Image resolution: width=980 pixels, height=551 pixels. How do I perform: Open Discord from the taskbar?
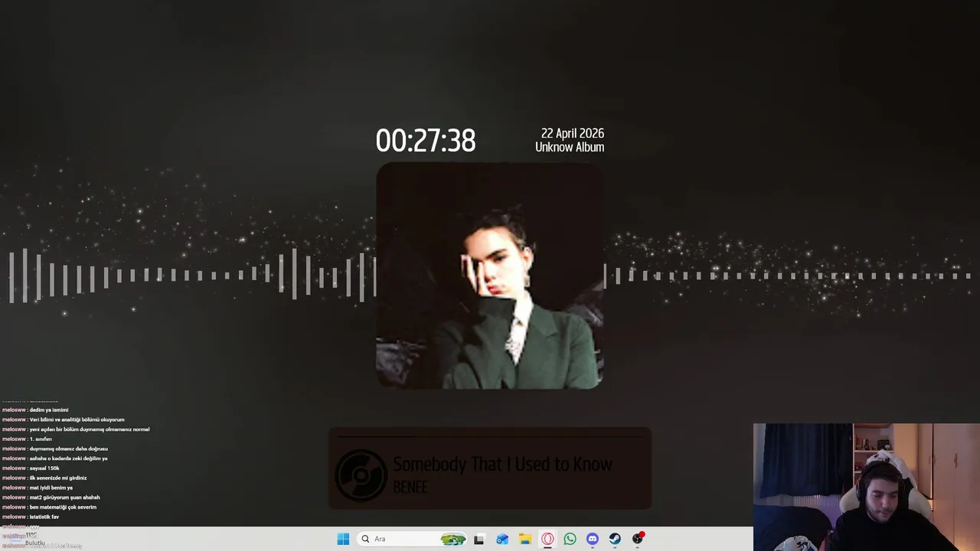(x=593, y=539)
